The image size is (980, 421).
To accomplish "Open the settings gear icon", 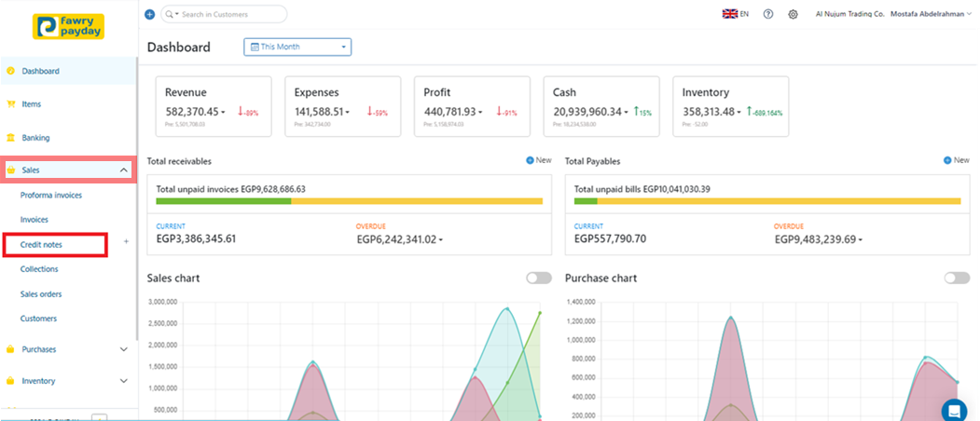I will (x=794, y=14).
